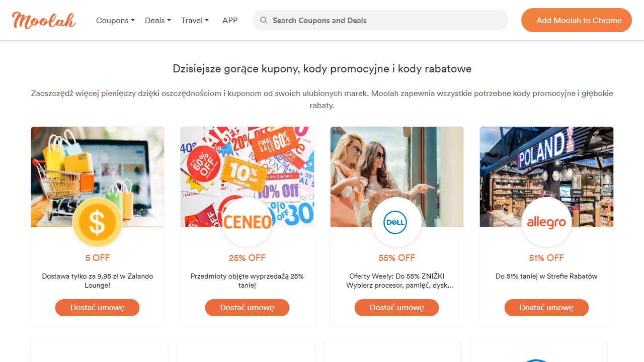Screen dimensions: 644x362
Task: Open the two women shopping image
Action: tap(396, 166)
